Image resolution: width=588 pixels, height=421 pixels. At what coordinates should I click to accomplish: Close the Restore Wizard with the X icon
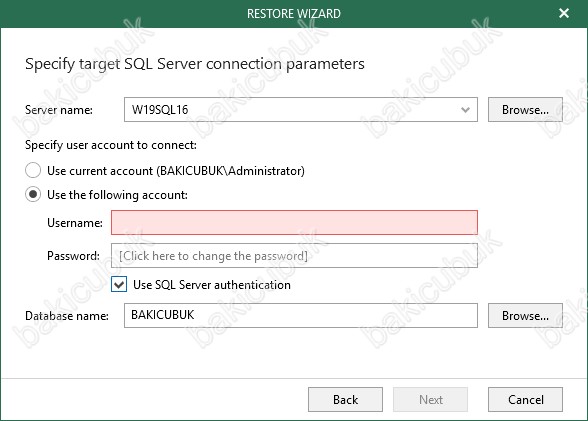[564, 13]
